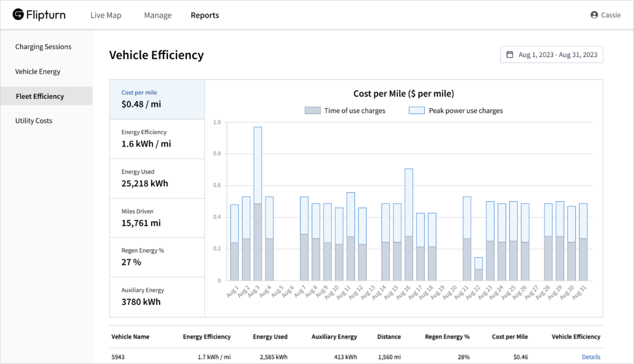This screenshot has width=634, height=364.
Task: Select Fleet Efficiency in the sidebar
Action: click(46, 96)
